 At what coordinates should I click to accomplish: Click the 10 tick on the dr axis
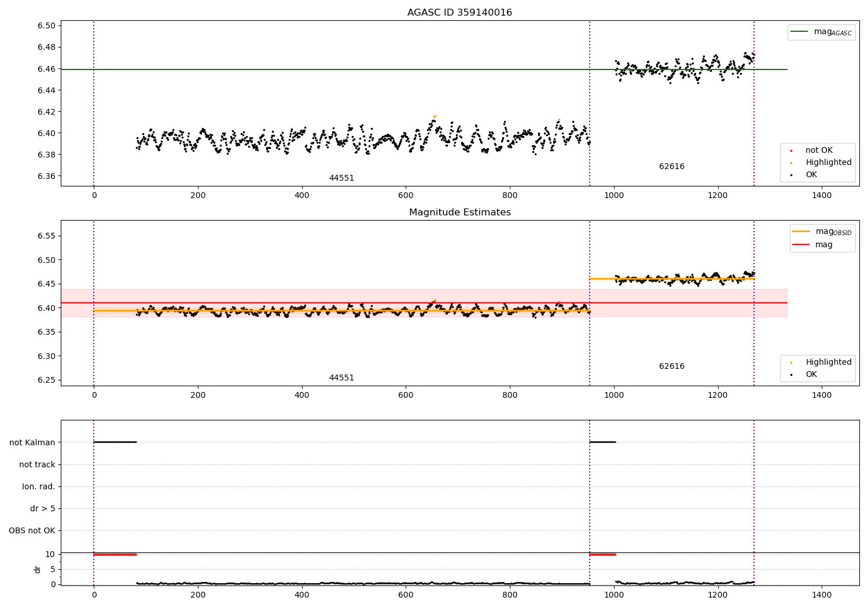click(x=50, y=555)
